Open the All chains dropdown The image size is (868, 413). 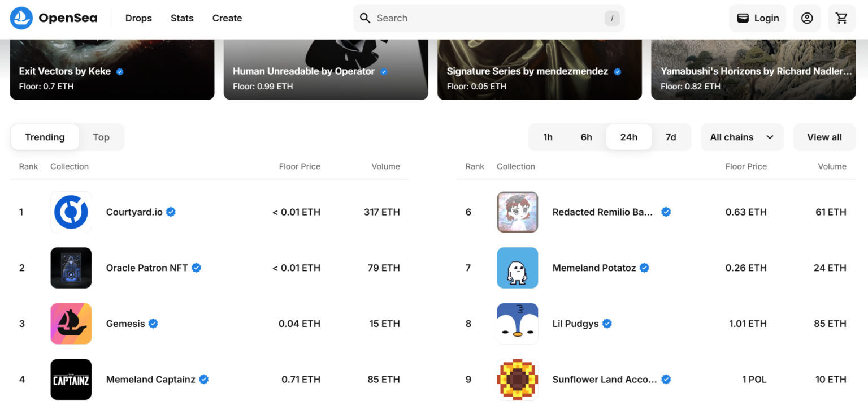(742, 137)
